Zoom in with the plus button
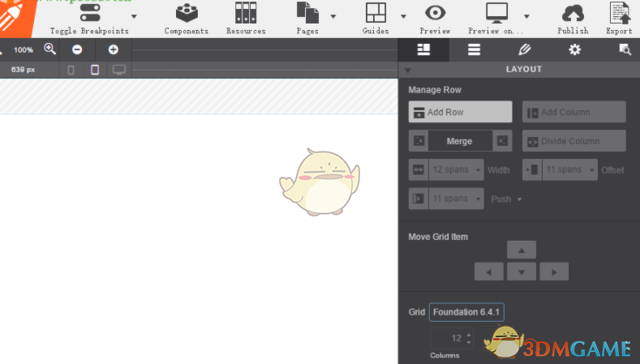The height and width of the screenshot is (364, 640). [x=113, y=49]
